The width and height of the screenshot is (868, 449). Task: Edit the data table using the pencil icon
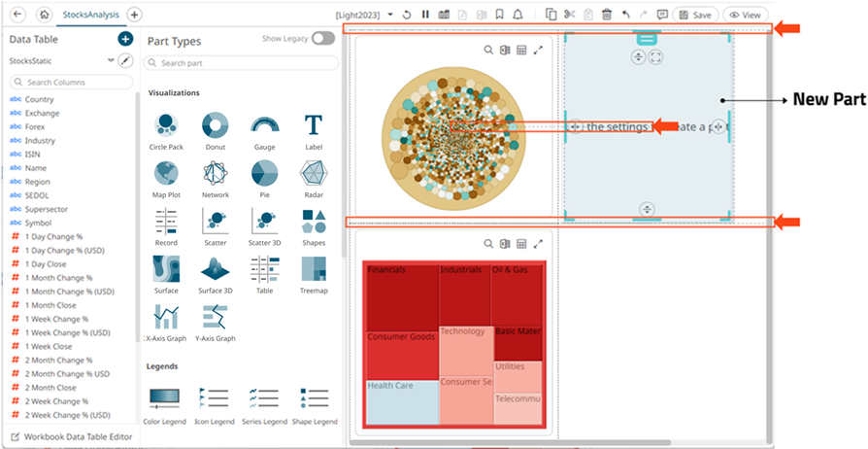125,60
